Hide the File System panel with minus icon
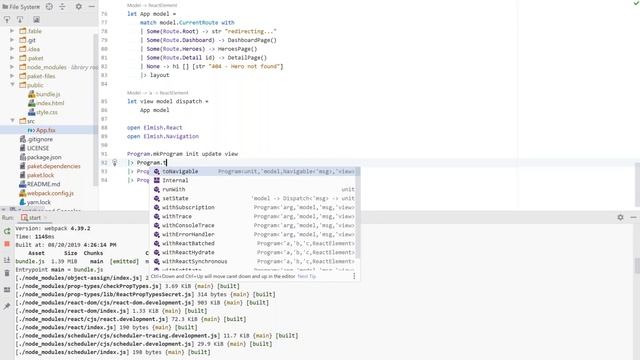Image resolution: width=640 pixels, height=360 pixels. point(91,7)
